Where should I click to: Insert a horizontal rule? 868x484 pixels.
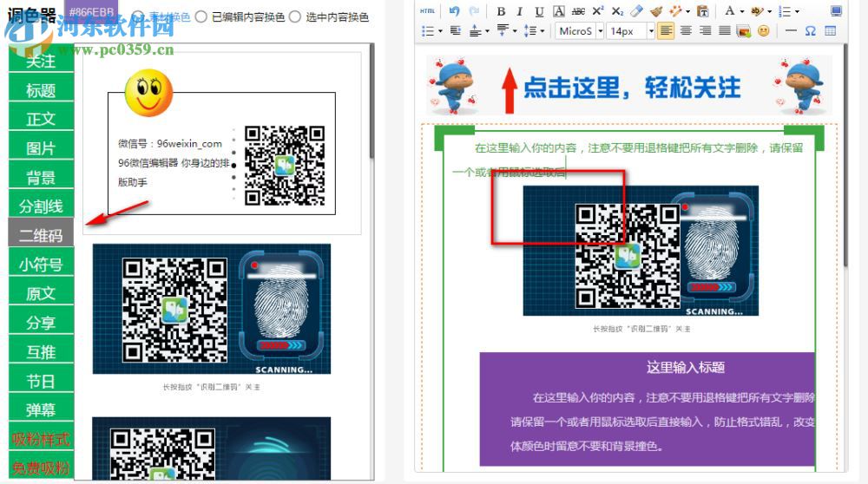(791, 31)
